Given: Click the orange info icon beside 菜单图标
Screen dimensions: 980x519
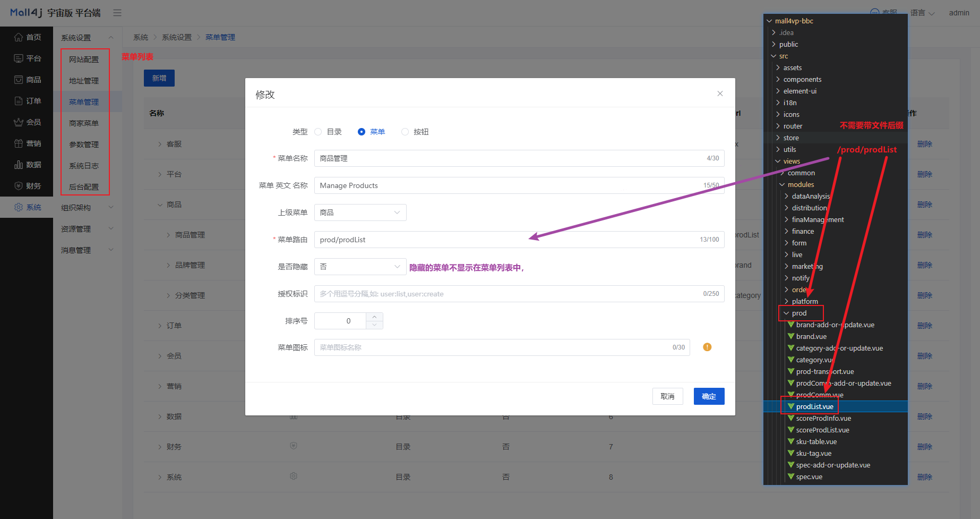Looking at the screenshot, I should pos(707,347).
